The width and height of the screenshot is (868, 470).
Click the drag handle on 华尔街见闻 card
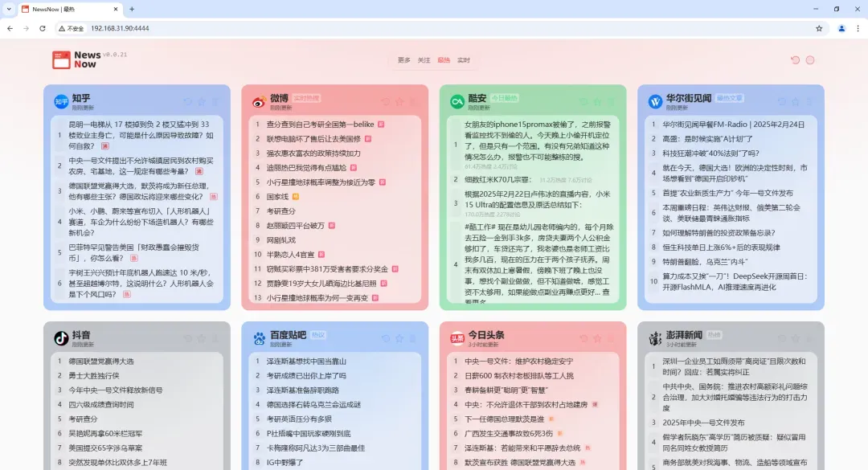[x=809, y=102]
